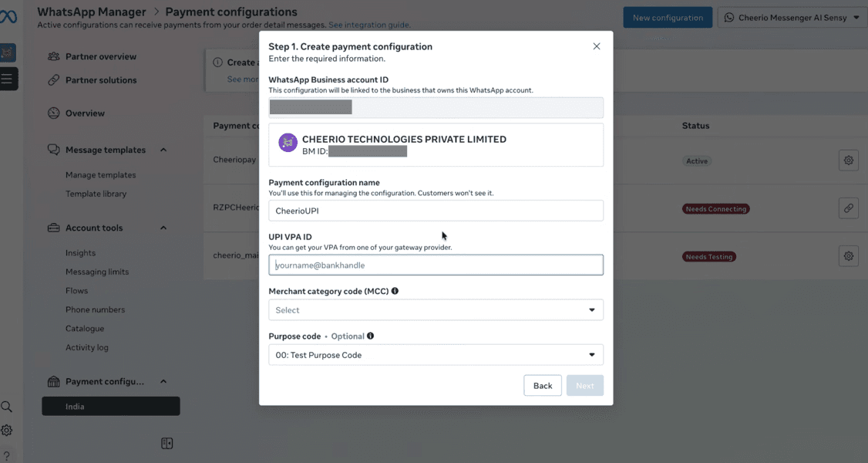Click WhatsApp icon in account selector

729,17
